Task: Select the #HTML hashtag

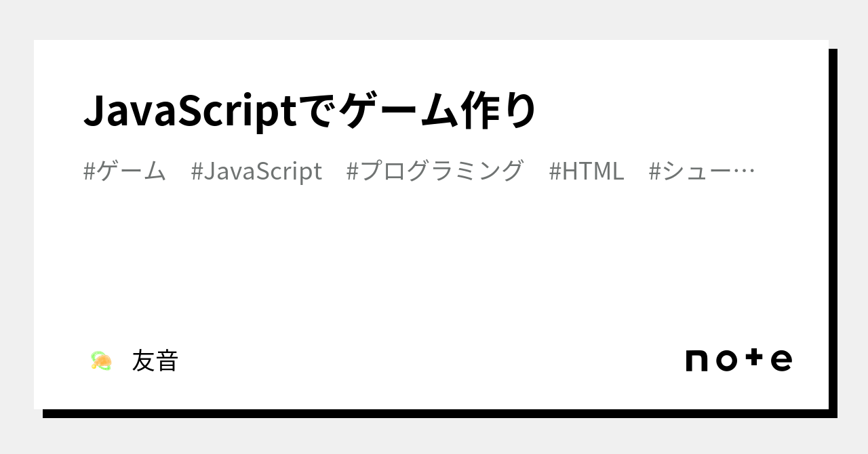Action: click(x=586, y=171)
